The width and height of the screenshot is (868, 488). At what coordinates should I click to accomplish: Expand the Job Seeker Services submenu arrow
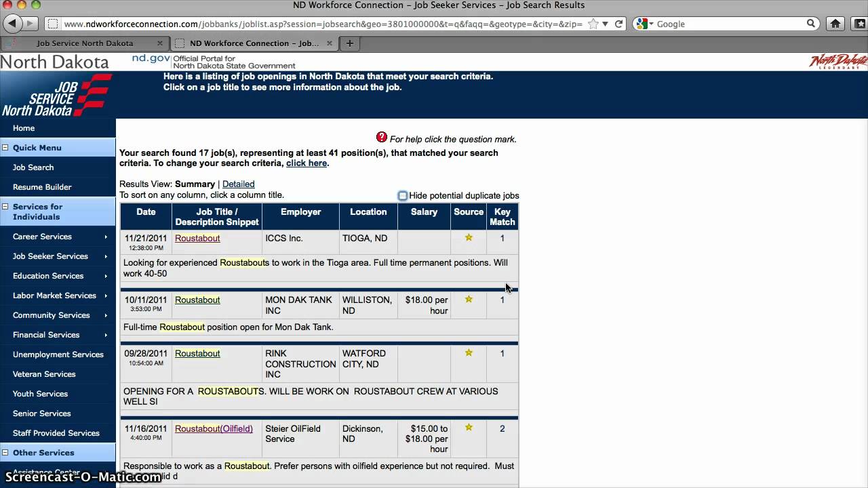(106, 256)
